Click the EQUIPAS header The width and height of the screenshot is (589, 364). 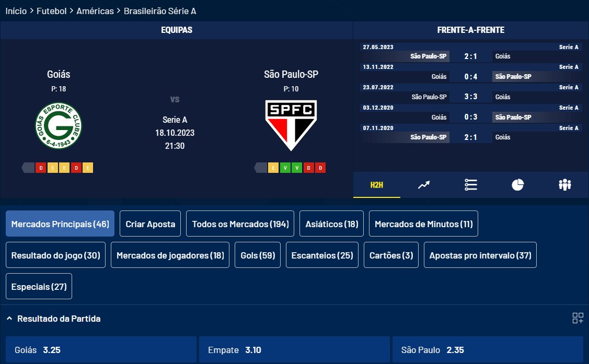[177, 30]
